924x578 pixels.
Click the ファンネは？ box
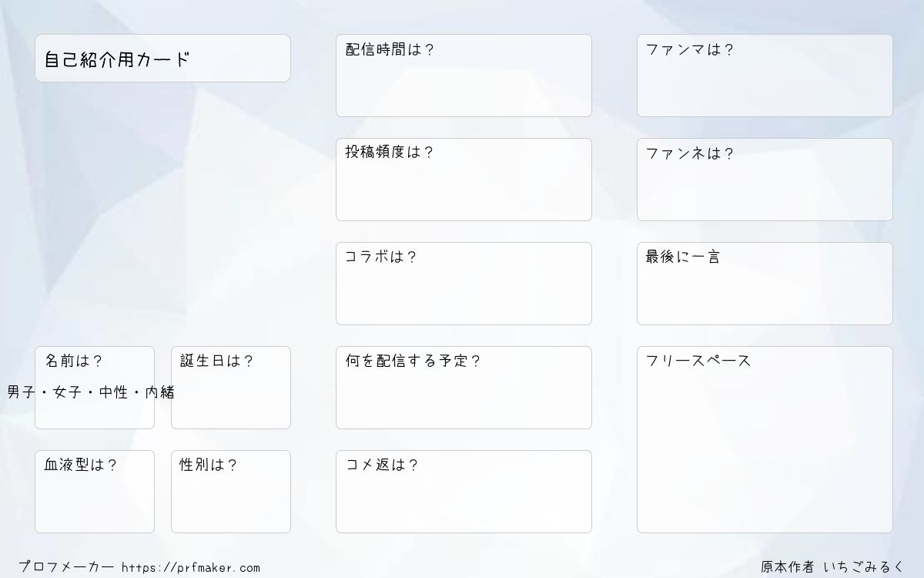[765, 180]
